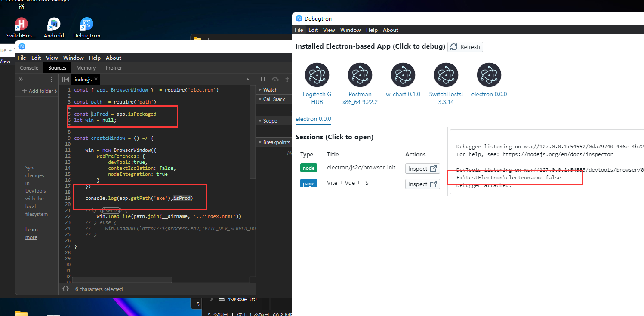Open About menu in Debugtron window

click(x=391, y=30)
